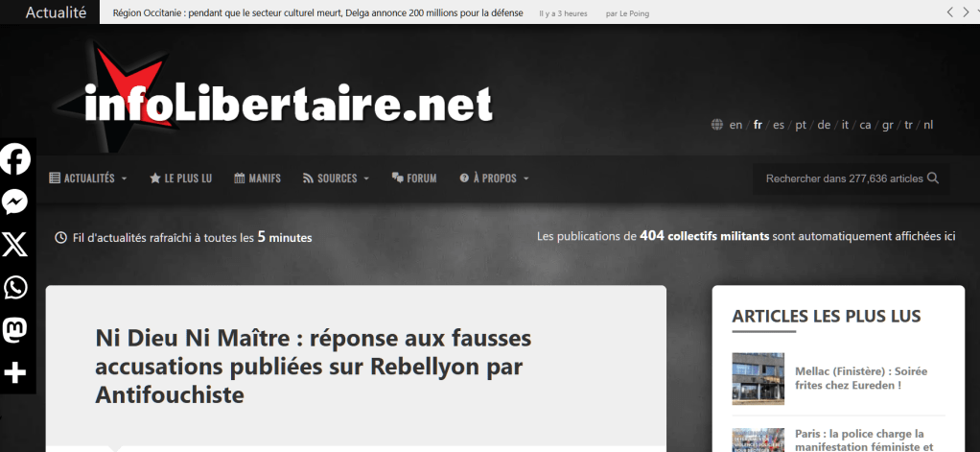Switch the language to Portuguese (pt)
Image resolution: width=980 pixels, height=452 pixels.
click(801, 125)
